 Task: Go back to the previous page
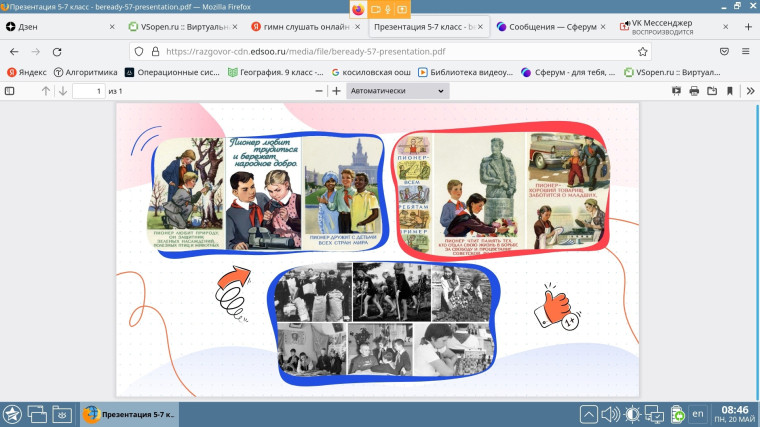14,51
